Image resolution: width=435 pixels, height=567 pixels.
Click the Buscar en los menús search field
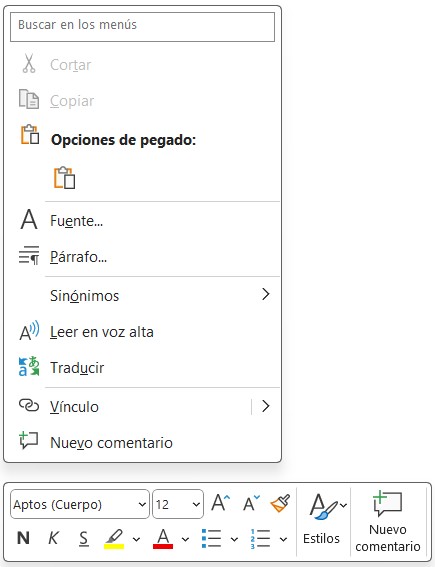click(142, 27)
